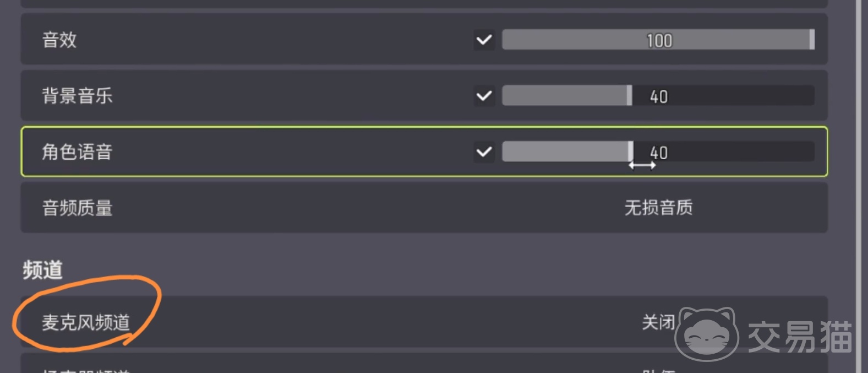Click the 交易猫 watermark text

pyautogui.click(x=799, y=337)
